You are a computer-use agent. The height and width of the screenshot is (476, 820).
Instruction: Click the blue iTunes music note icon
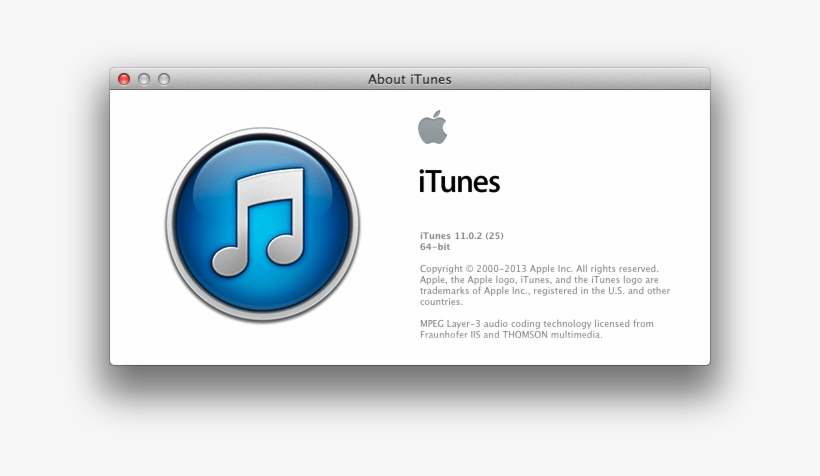pyautogui.click(x=263, y=224)
